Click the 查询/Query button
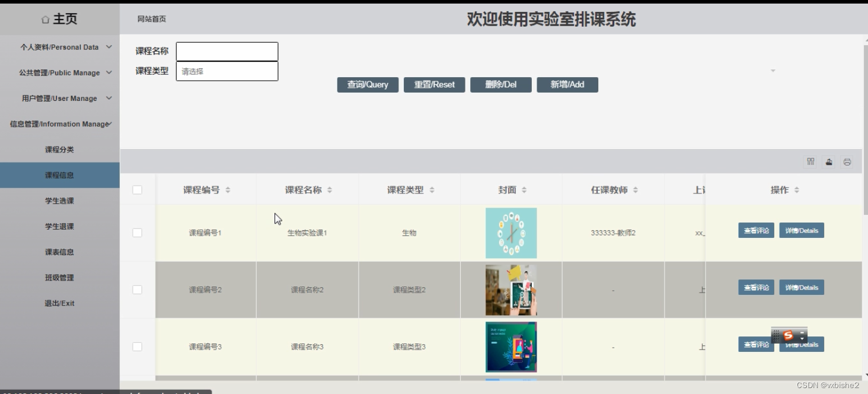Viewport: 868px width, 394px height. click(x=368, y=85)
